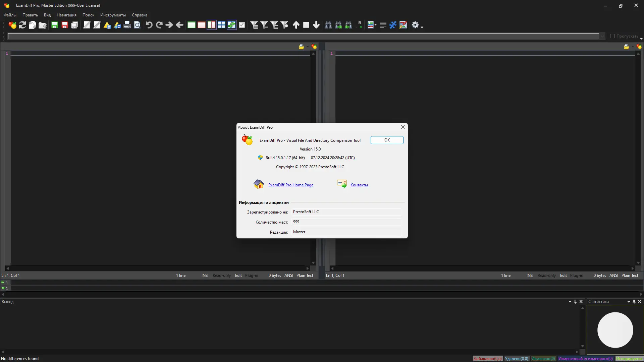Expand the left pane open-file dropdown
Viewport: 644px width, 362px height.
tap(307, 47)
